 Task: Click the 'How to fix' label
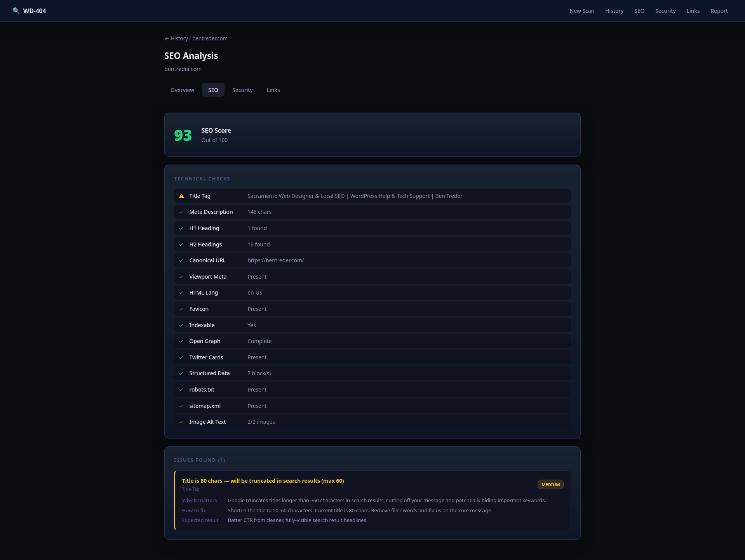194,511
